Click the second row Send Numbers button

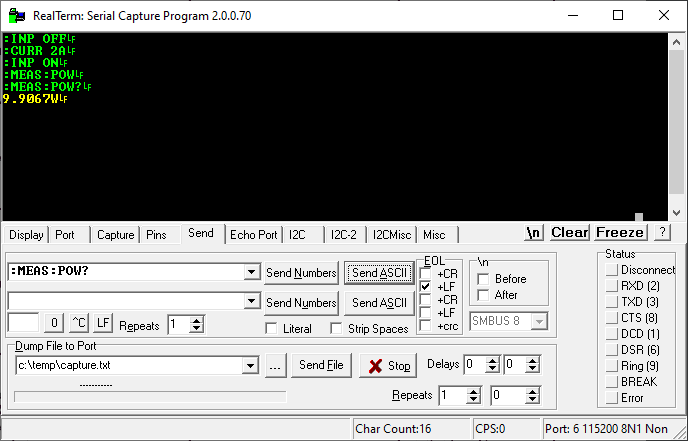[x=301, y=303]
